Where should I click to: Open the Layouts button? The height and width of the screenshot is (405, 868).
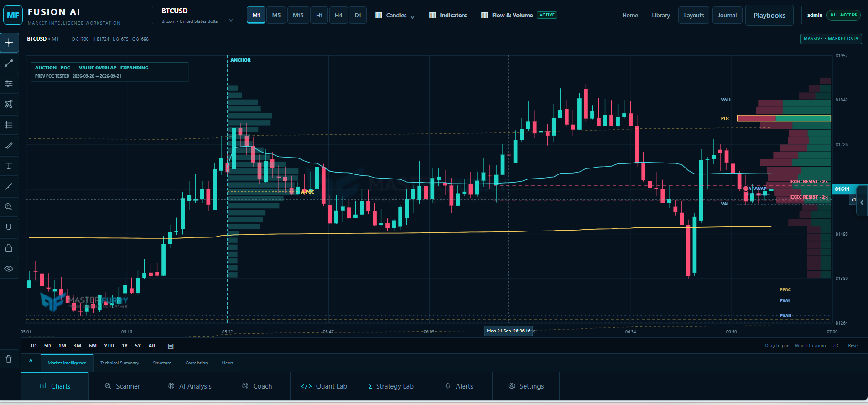click(694, 16)
